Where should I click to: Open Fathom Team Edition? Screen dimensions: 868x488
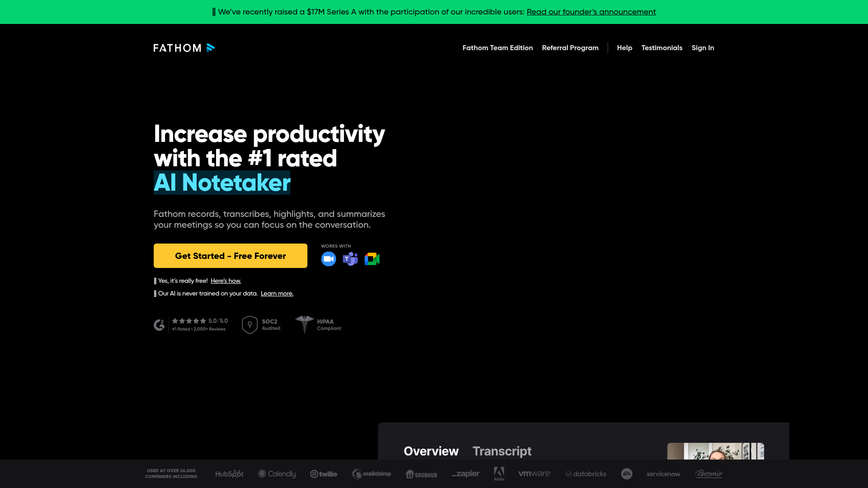pos(497,47)
